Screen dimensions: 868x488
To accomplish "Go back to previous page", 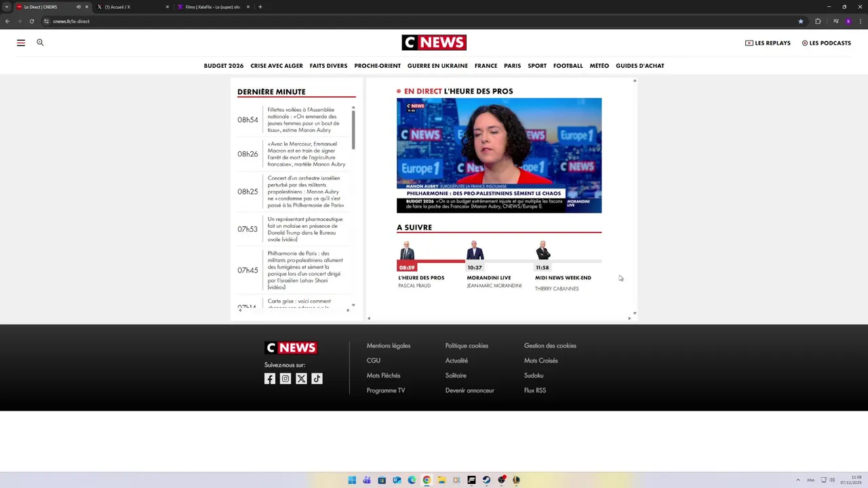I will [x=7, y=21].
